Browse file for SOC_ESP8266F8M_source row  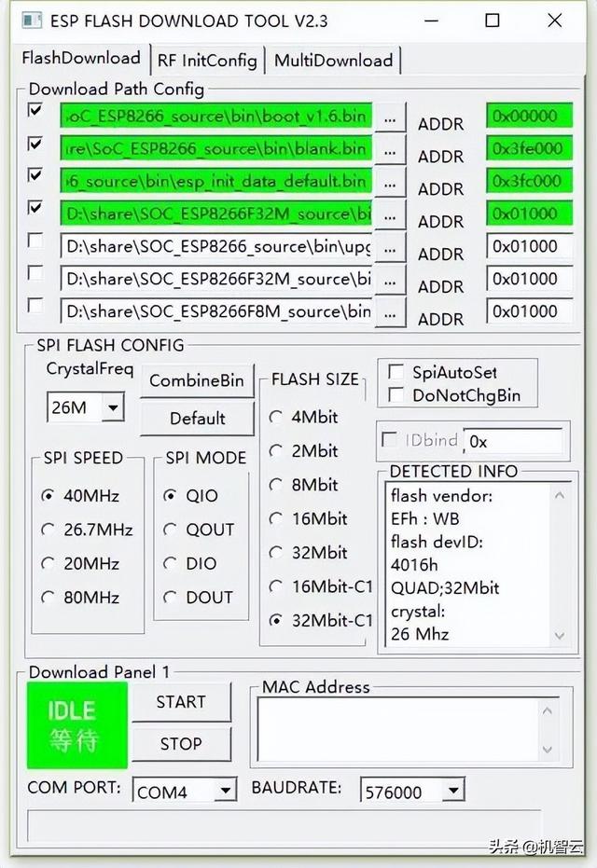(x=390, y=312)
